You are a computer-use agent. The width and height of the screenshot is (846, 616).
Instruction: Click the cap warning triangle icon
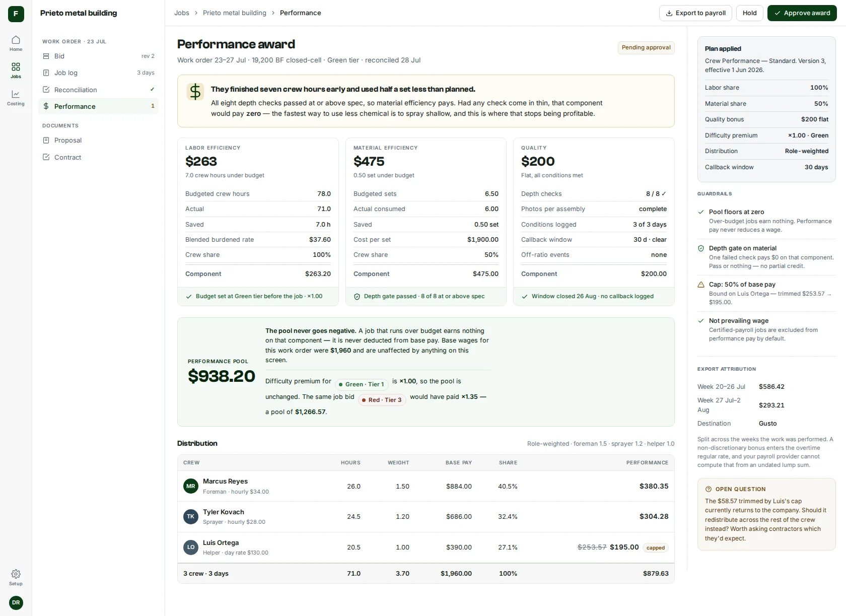[x=701, y=285]
